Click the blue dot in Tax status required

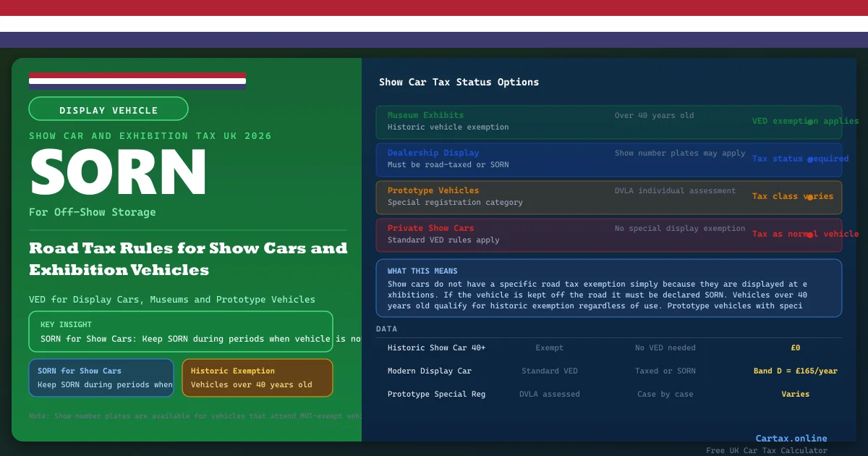coord(810,159)
